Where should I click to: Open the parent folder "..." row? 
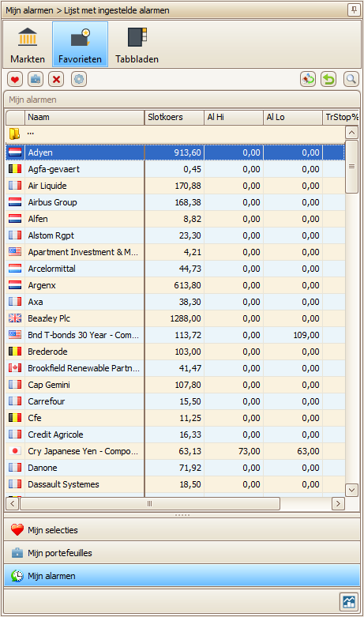pos(175,134)
